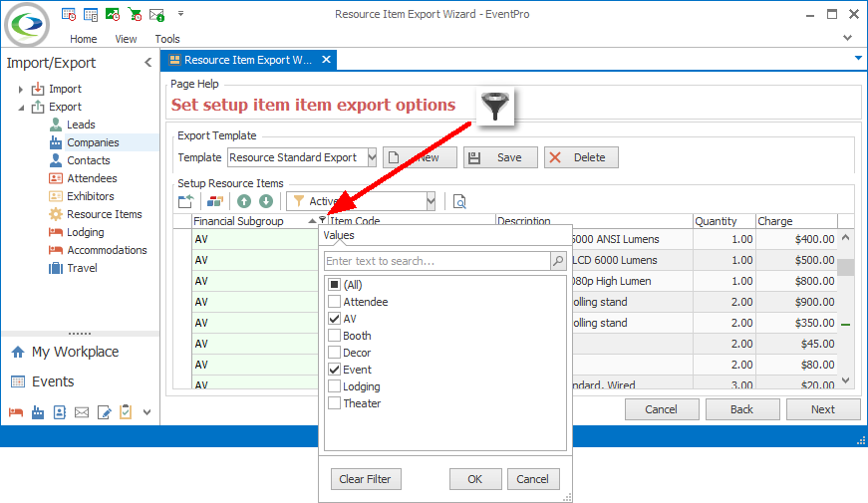The image size is (868, 503).
Task: Click the move up green arrow icon
Action: click(244, 201)
